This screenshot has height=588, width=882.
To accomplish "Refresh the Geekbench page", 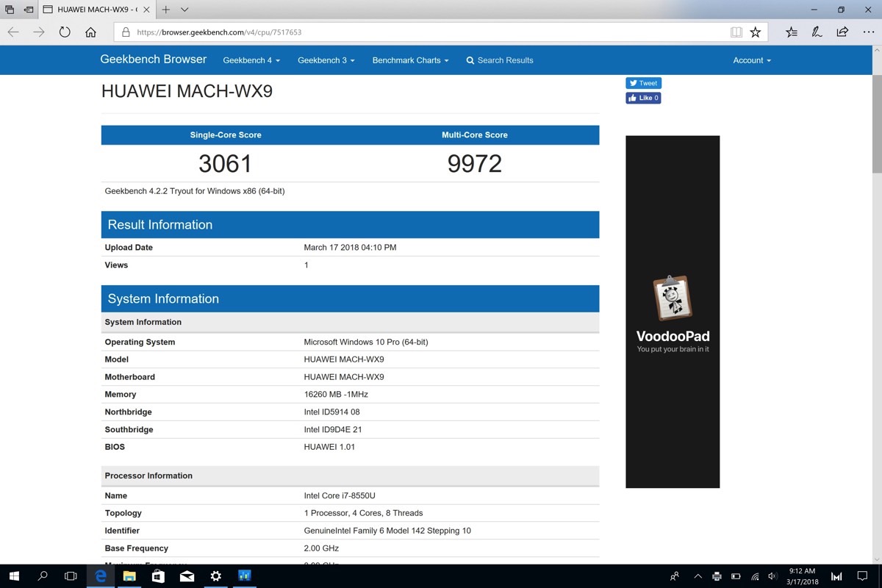I will [x=65, y=32].
